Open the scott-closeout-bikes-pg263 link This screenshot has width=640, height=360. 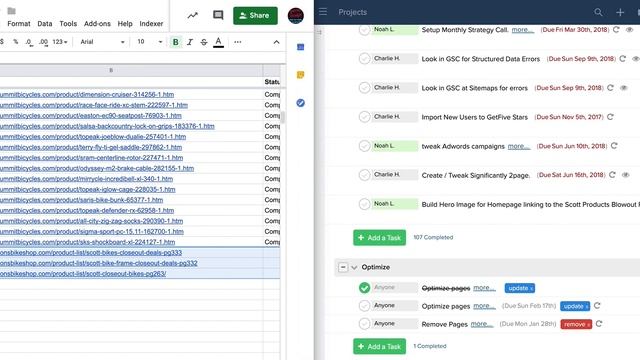click(83, 273)
